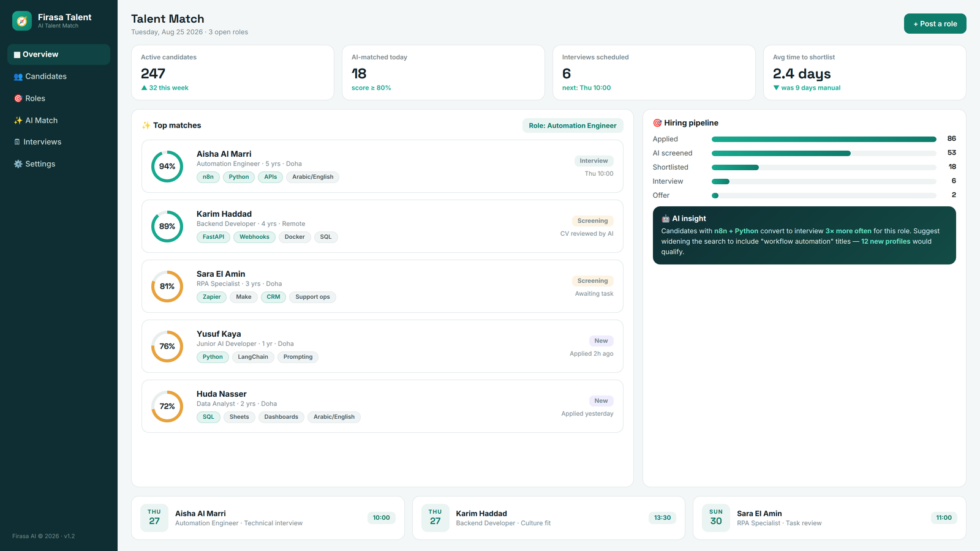
Task: Click the AI screened pipeline progress bar
Action: click(x=824, y=153)
